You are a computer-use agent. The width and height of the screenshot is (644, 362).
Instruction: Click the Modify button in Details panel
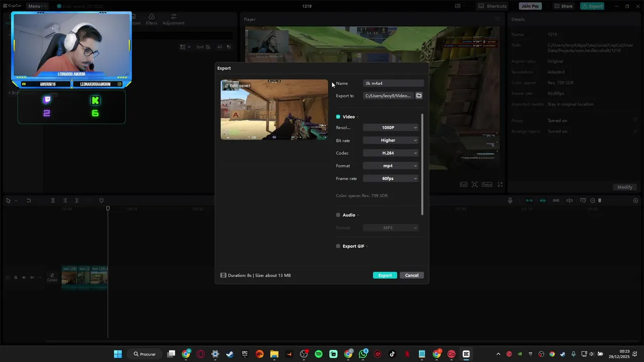tap(625, 187)
